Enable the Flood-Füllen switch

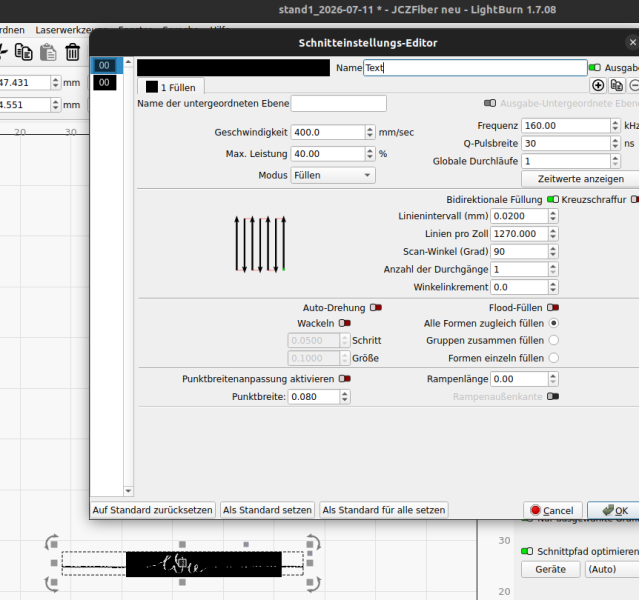tap(553, 307)
